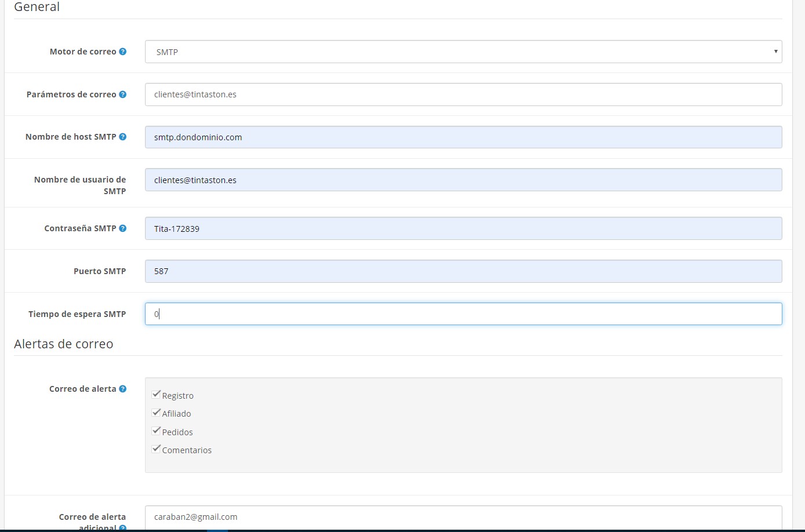Click help icon next to Parámetros de correo

click(123, 94)
